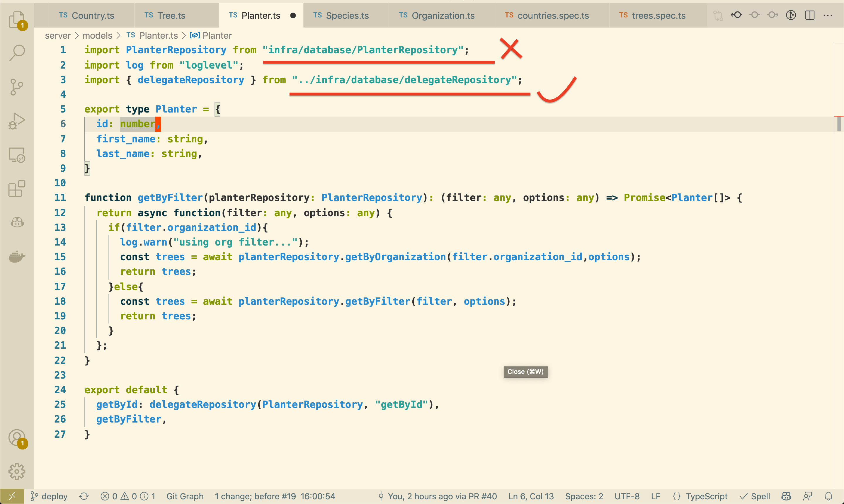844x504 pixels.
Task: Click the middle commit revision icon
Action: [755, 15]
